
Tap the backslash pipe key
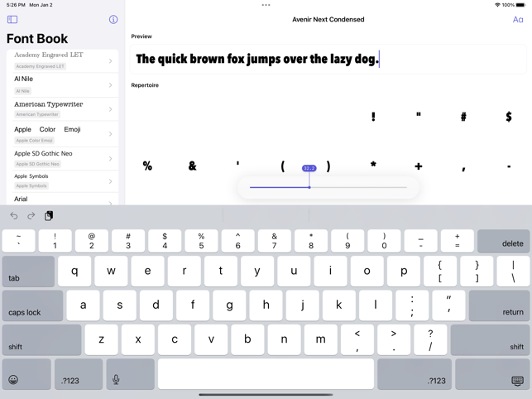(513, 272)
